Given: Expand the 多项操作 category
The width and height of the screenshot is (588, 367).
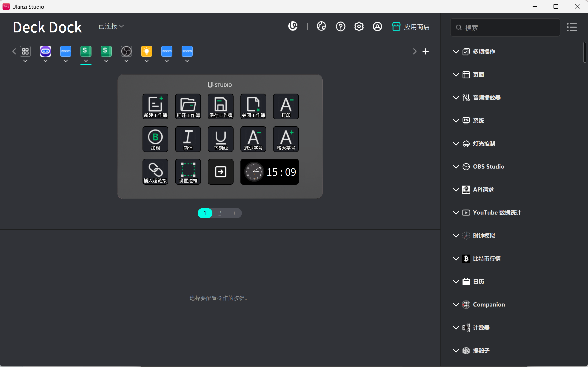Looking at the screenshot, I should point(483,52).
